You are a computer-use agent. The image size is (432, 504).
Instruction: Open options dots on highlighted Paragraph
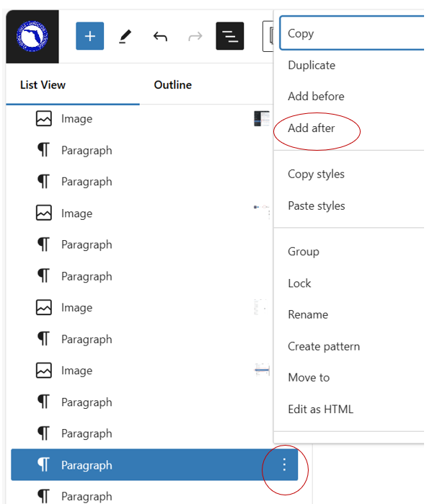(284, 465)
